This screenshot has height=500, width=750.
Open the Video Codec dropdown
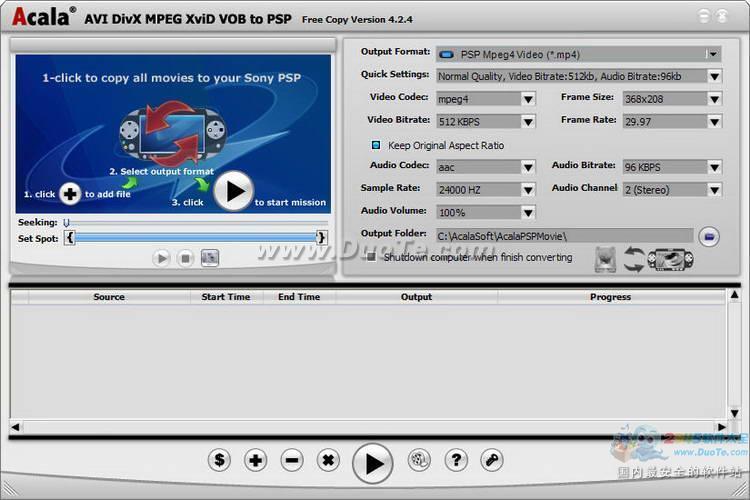pyautogui.click(x=528, y=99)
